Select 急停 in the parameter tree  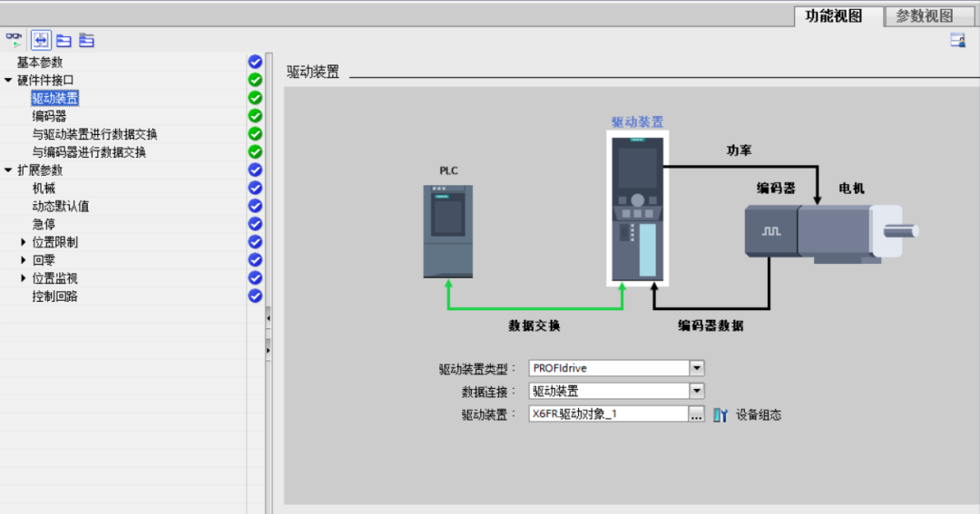[44, 224]
